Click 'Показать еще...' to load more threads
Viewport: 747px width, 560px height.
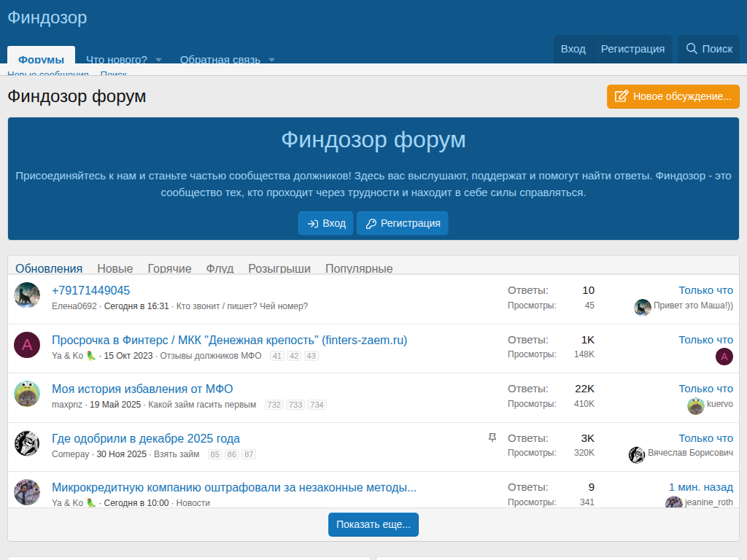coord(373,524)
